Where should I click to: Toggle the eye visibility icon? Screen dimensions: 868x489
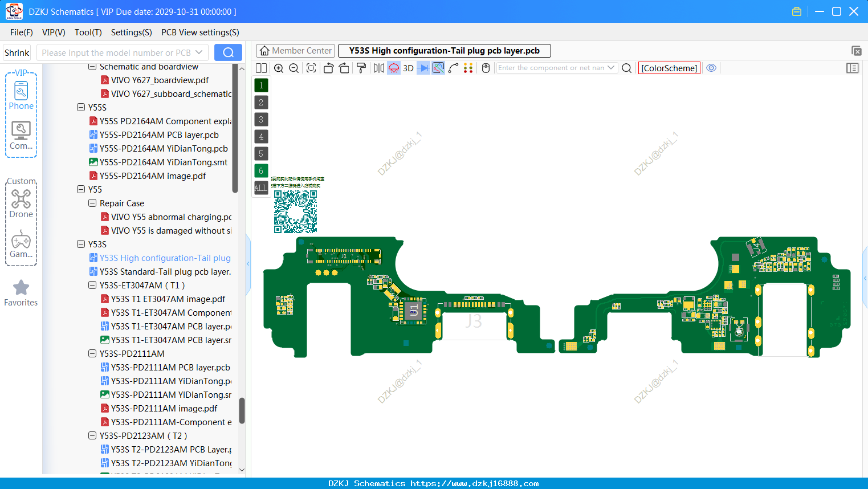pyautogui.click(x=711, y=68)
